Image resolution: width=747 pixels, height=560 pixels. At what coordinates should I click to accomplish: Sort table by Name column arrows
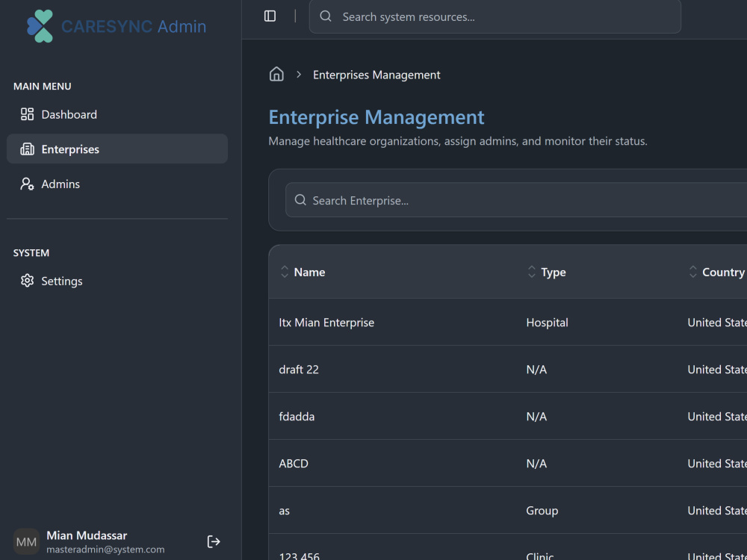coord(285,272)
